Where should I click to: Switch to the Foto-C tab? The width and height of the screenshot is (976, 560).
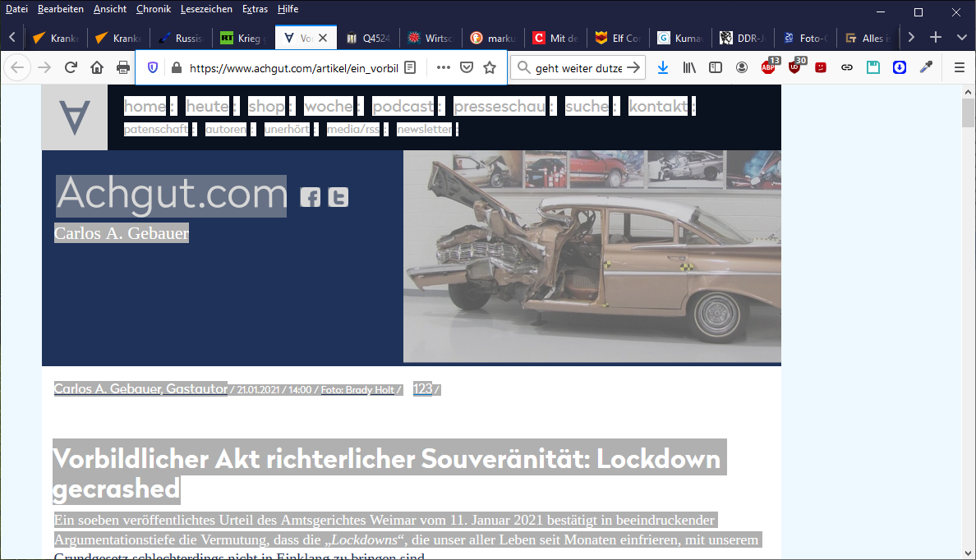805,38
